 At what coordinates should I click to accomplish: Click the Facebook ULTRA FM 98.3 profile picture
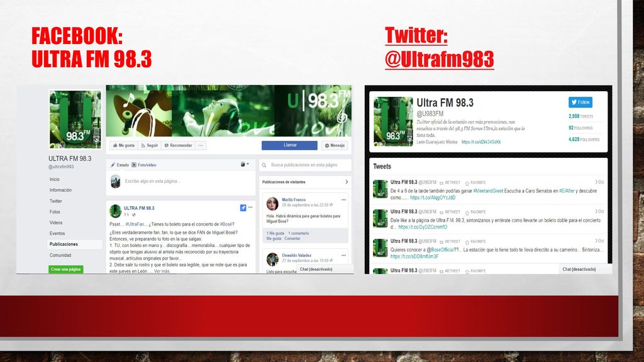75,119
